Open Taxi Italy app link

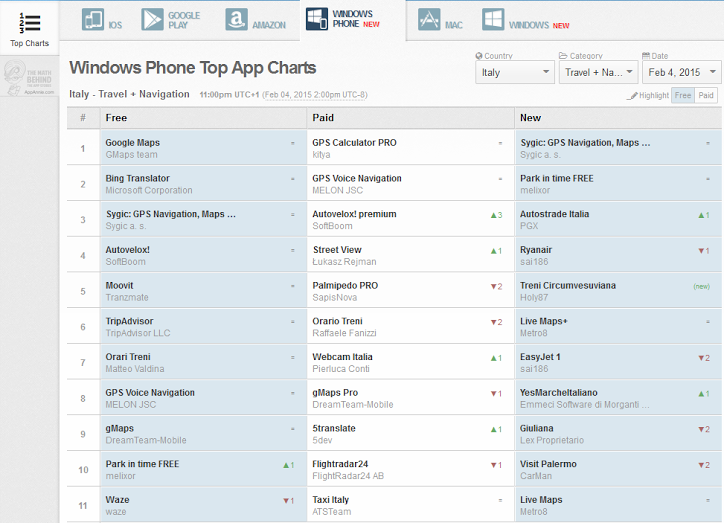click(331, 499)
